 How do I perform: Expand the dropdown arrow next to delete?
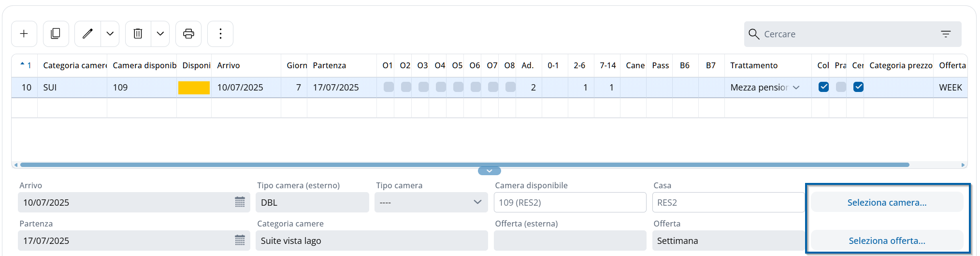[160, 34]
